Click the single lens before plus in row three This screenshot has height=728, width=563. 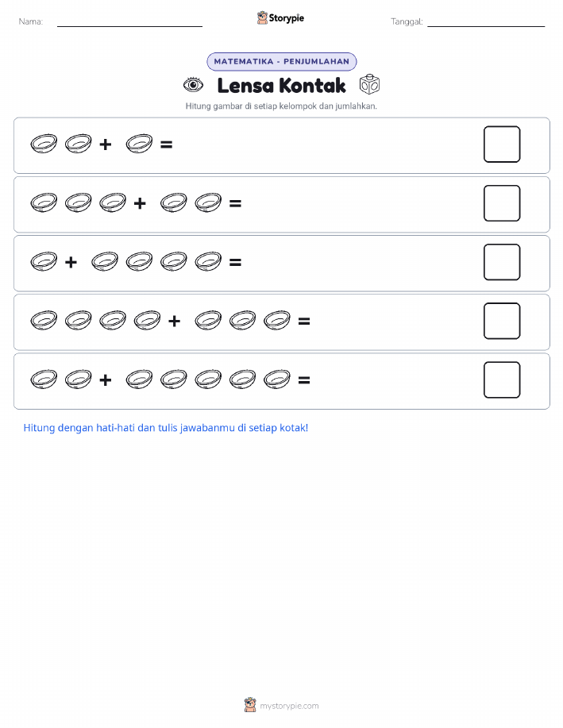[44, 262]
